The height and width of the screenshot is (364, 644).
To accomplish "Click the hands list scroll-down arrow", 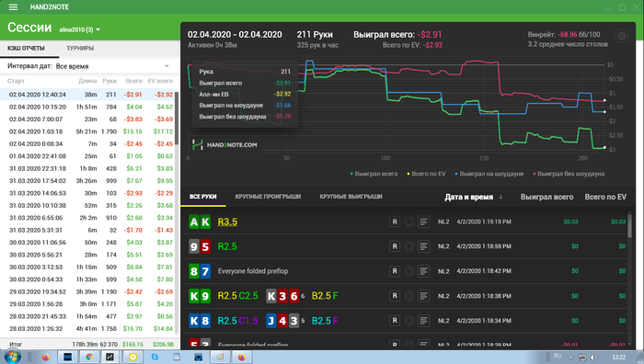I will click(630, 345).
